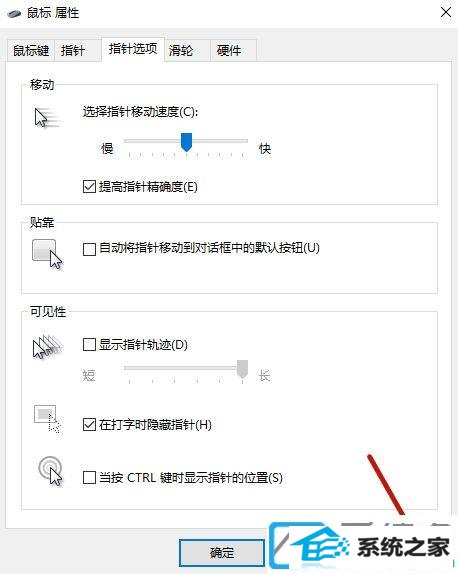Click the mouse icon in title bar
The width and height of the screenshot is (458, 574).
click(x=14, y=14)
